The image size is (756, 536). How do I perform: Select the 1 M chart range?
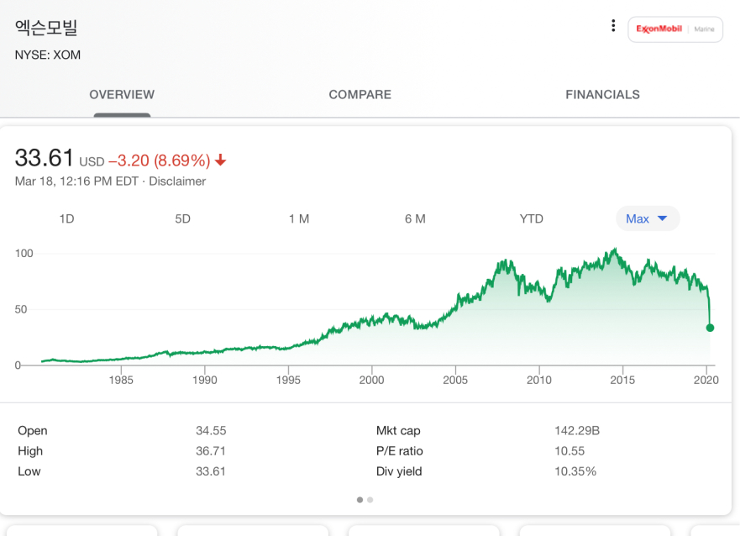pos(299,218)
